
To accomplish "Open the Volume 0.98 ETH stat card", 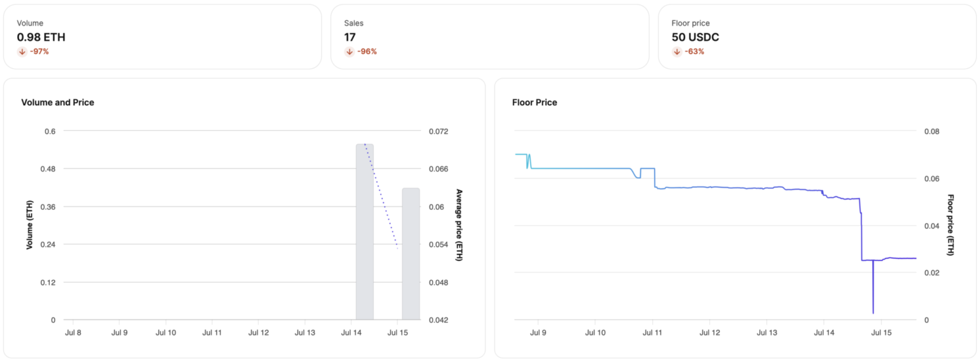I will coord(162,36).
